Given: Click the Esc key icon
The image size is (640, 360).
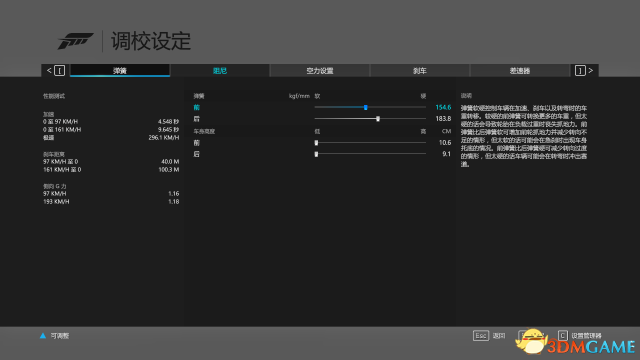Looking at the screenshot, I should tap(481, 336).
